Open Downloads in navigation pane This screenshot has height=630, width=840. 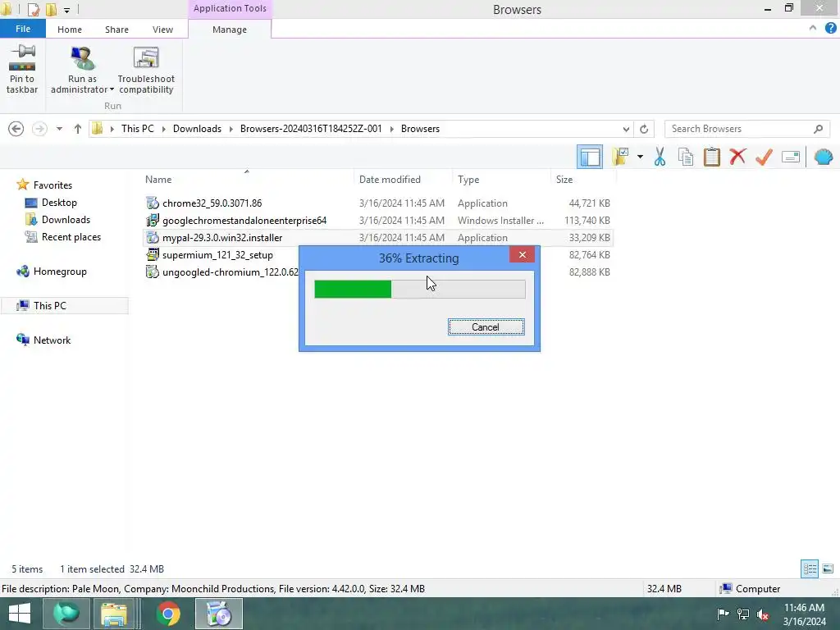click(x=66, y=220)
